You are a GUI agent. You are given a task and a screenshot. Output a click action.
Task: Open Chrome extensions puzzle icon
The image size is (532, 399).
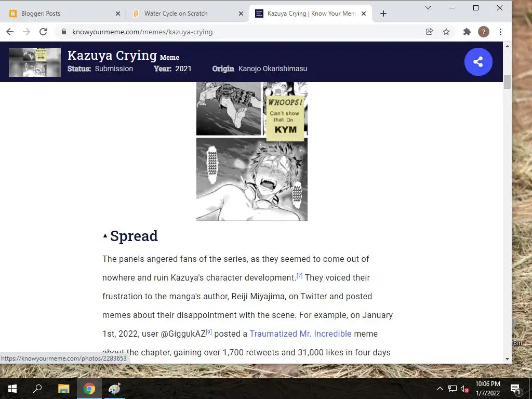click(x=467, y=32)
